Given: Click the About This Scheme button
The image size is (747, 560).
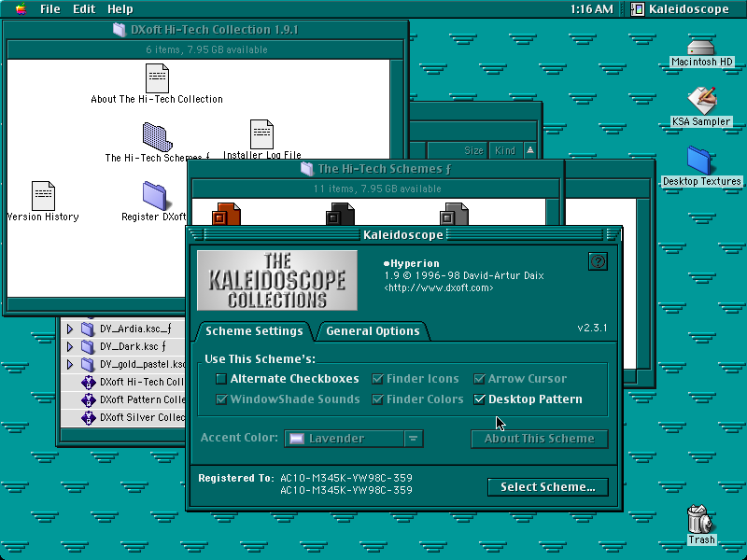Looking at the screenshot, I should [x=540, y=439].
